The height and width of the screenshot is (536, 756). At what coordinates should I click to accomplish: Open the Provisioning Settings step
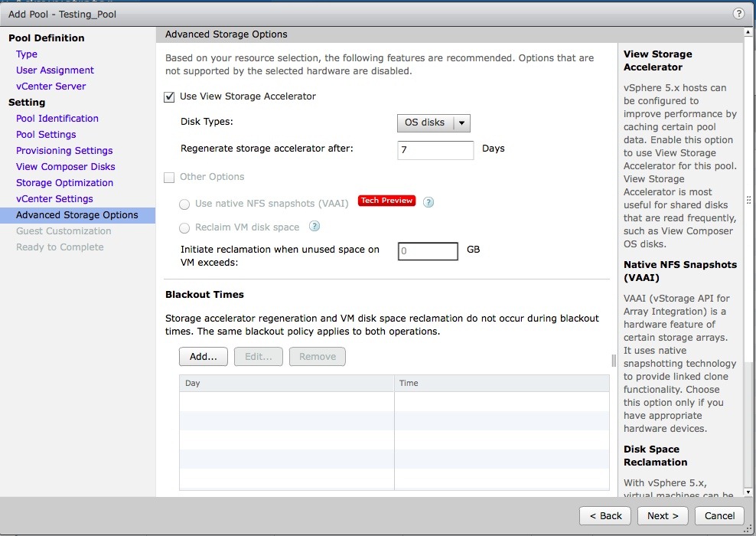(x=64, y=151)
